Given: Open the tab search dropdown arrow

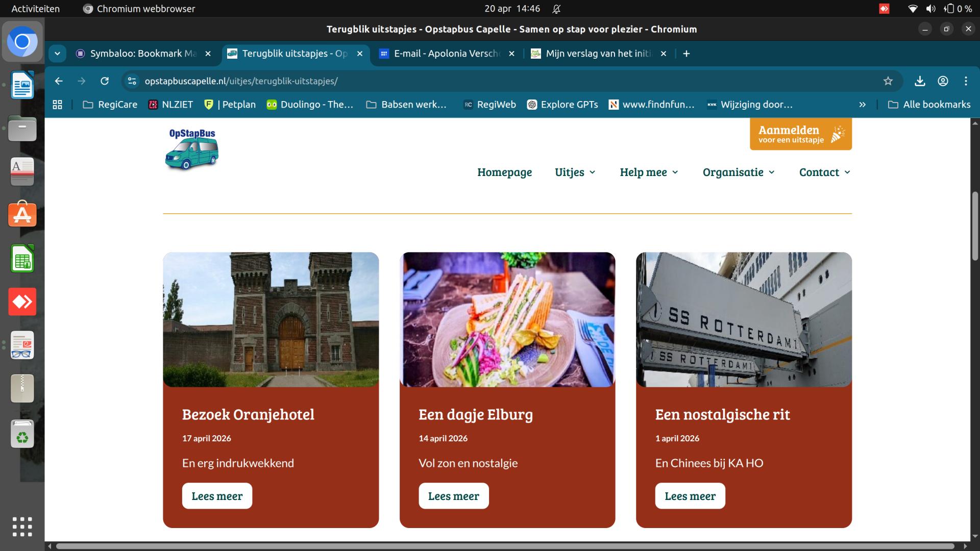Looking at the screenshot, I should 57,54.
